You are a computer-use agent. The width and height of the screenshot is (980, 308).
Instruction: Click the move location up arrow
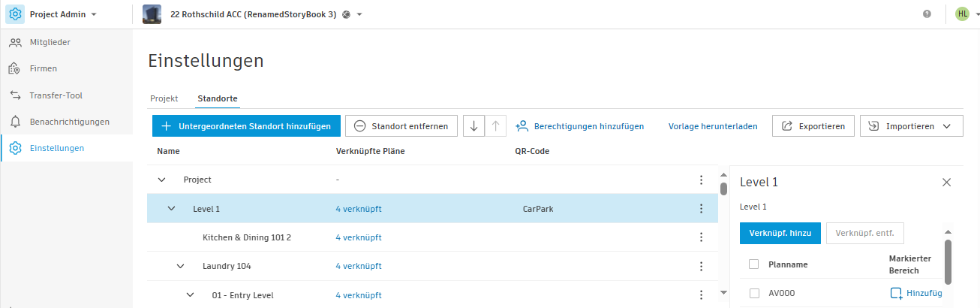[x=495, y=126]
